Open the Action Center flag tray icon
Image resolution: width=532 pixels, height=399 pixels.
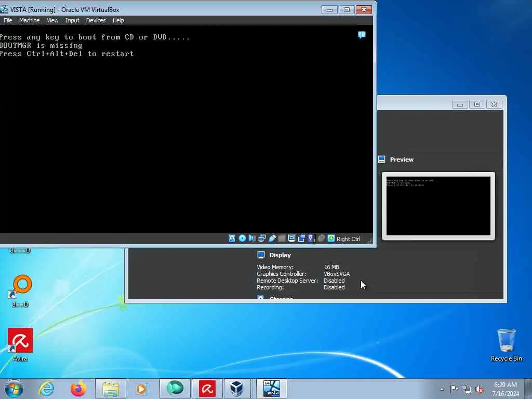tap(454, 389)
